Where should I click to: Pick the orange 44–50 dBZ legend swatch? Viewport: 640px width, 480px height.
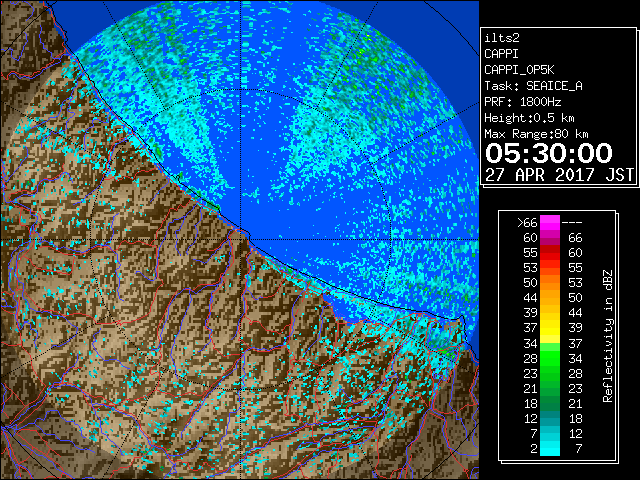point(550,298)
